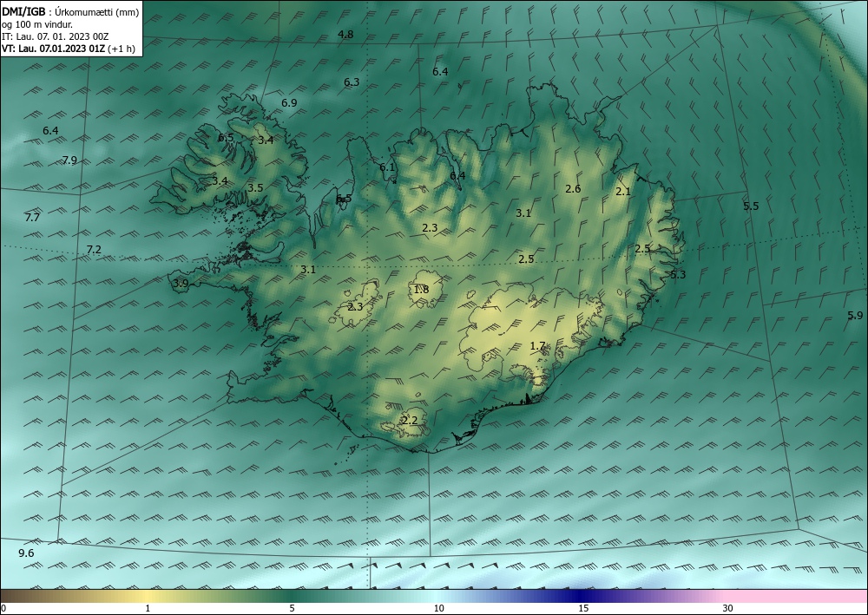Click the 5.9 value on the eastern sea
Screen dimensions: 868x615
[855, 315]
